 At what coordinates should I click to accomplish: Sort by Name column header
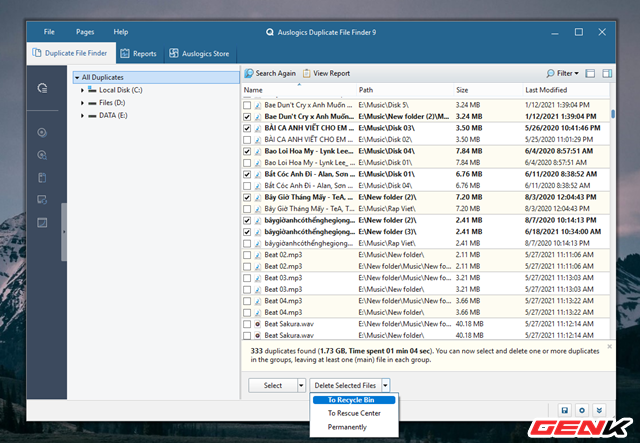click(298, 90)
